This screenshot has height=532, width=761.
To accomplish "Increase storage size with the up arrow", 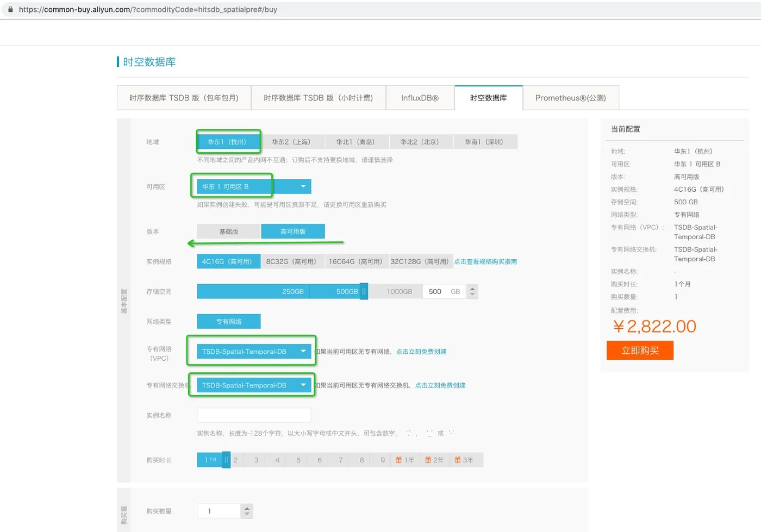I will click(x=472, y=289).
